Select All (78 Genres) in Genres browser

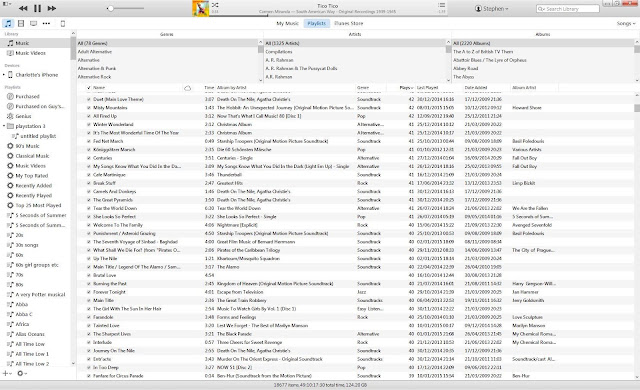(167, 43)
